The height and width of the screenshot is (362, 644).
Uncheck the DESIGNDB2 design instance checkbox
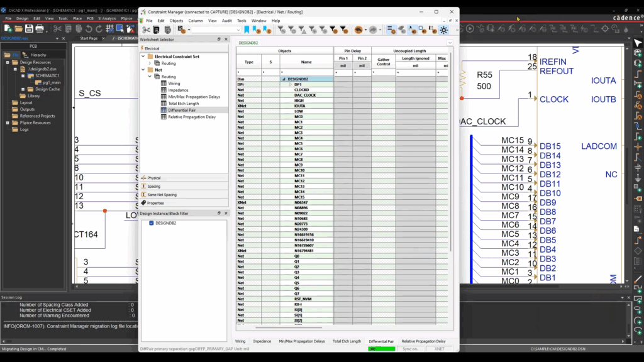(x=152, y=223)
